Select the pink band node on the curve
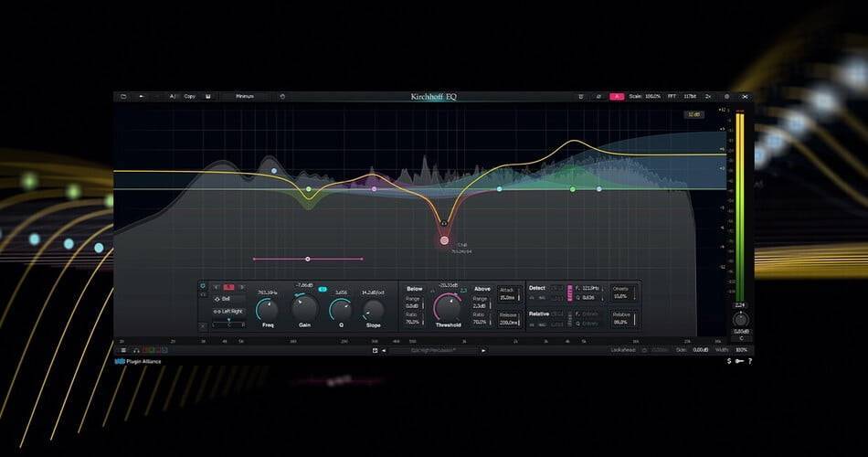Image resolution: width=868 pixels, height=457 pixels. point(375,189)
